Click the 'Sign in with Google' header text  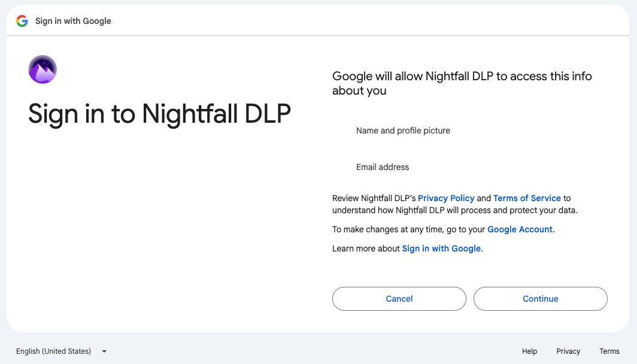pos(73,21)
